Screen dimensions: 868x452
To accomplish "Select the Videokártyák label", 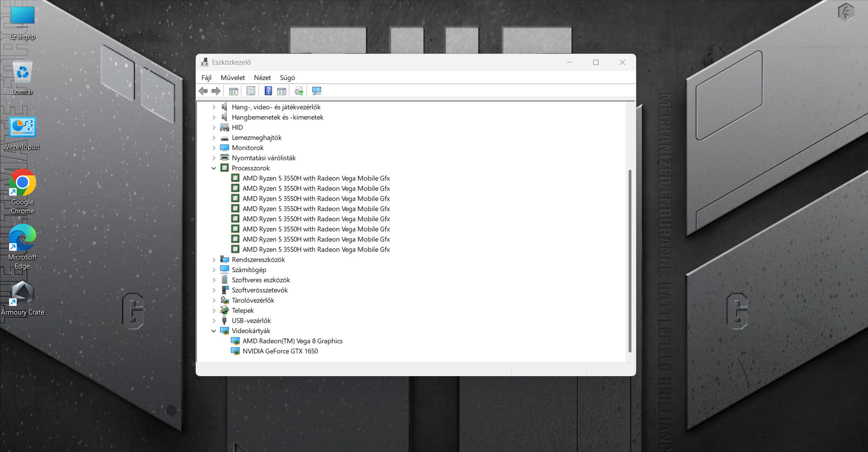I will click(x=251, y=331).
